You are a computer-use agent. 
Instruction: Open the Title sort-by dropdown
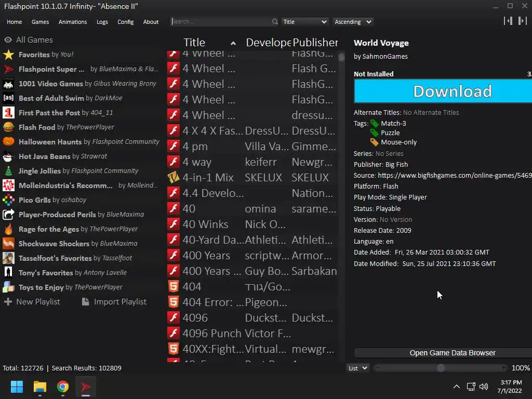304,22
